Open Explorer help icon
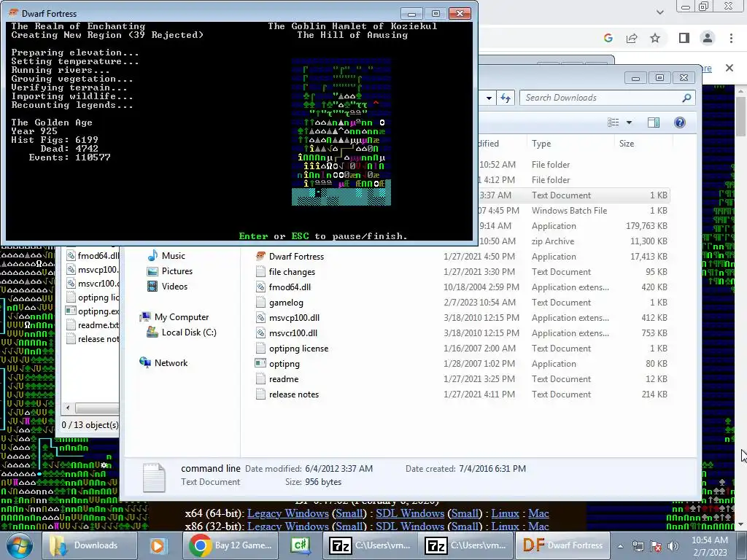 click(x=680, y=122)
